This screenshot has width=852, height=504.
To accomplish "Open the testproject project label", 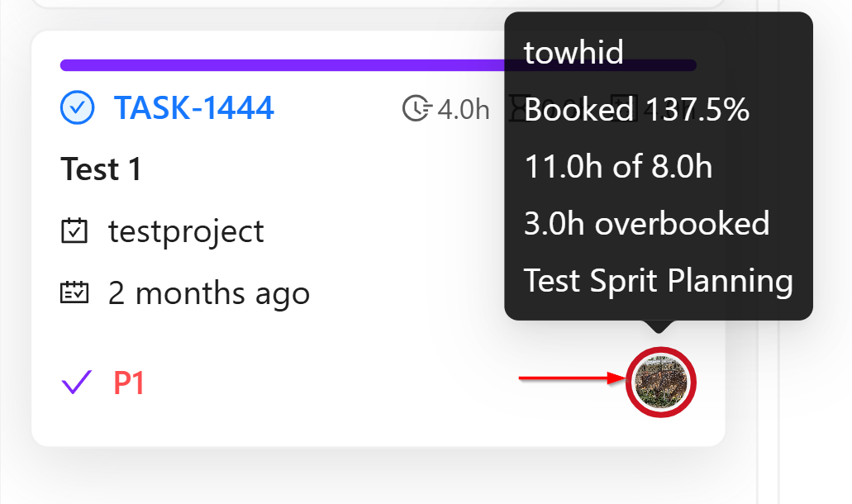I will tap(186, 231).
